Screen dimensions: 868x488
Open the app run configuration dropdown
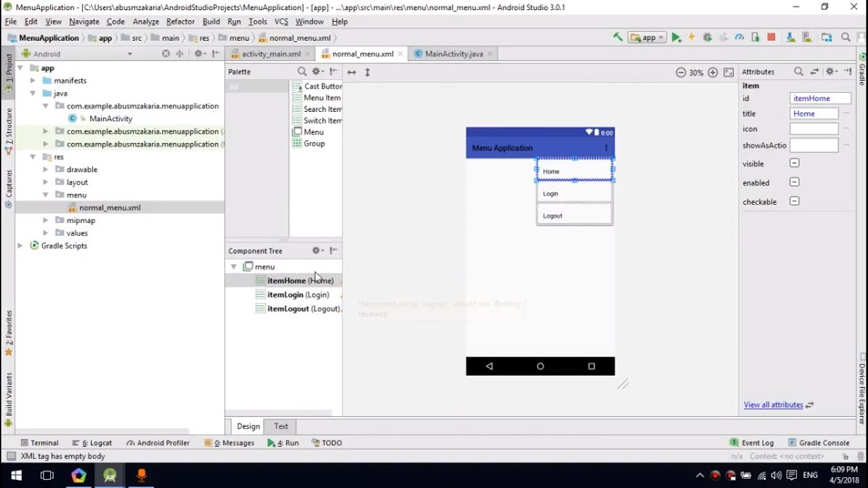[x=647, y=38]
